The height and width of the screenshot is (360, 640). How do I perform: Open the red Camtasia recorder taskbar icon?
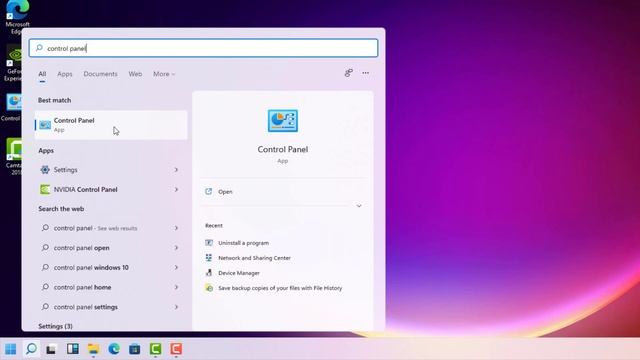tap(176, 349)
